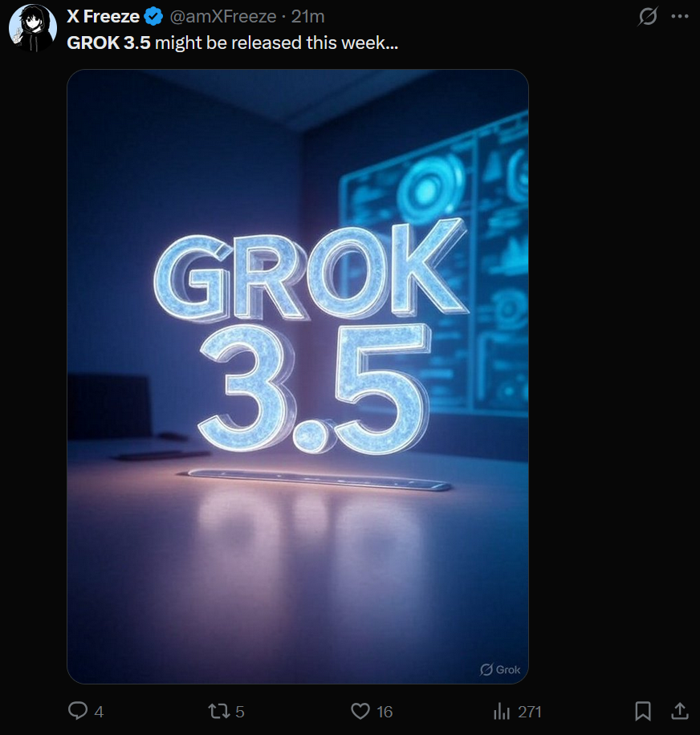Bookmark this post
Screen dimensions: 700x735
(643, 711)
